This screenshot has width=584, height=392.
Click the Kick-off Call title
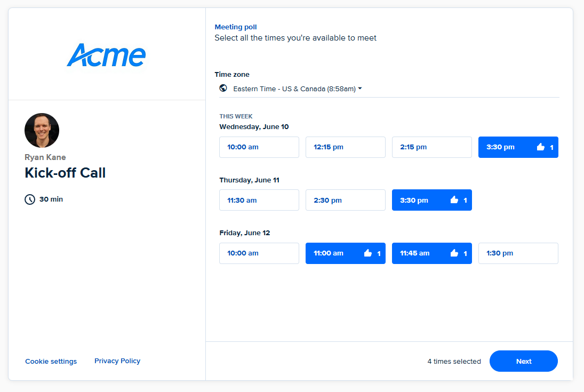pos(65,173)
